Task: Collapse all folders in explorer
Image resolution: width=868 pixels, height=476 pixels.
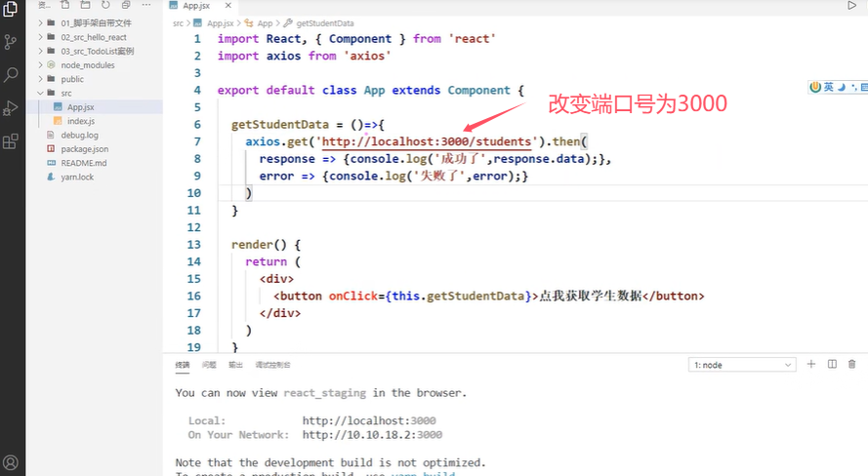Action: [126, 5]
